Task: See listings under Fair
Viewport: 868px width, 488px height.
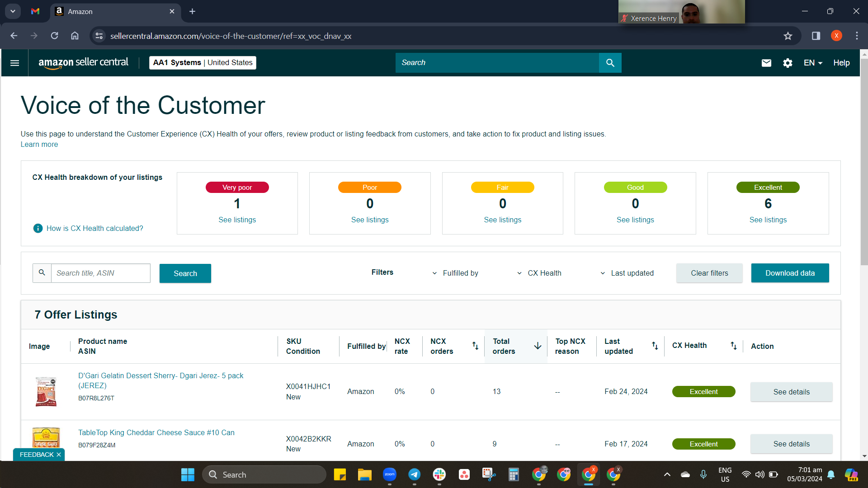Action: point(503,220)
